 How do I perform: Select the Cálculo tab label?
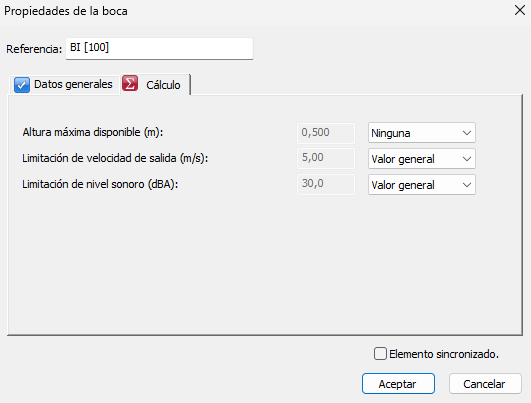tap(163, 85)
